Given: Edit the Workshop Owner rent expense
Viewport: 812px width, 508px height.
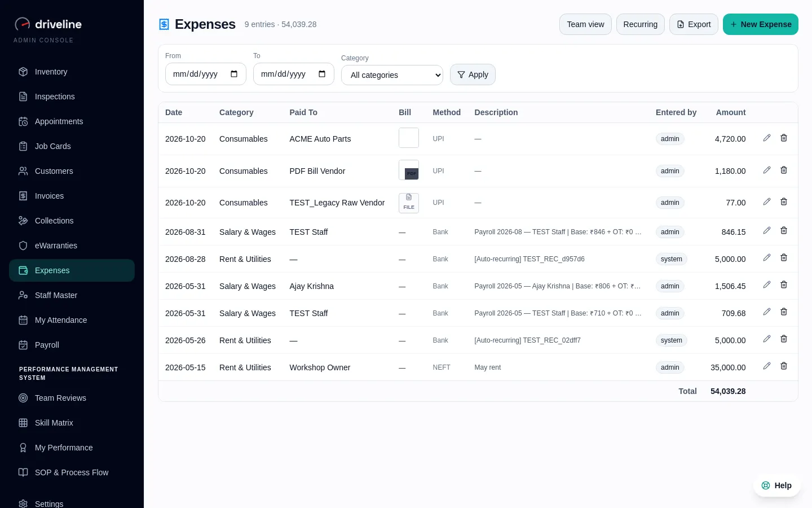Looking at the screenshot, I should (767, 366).
